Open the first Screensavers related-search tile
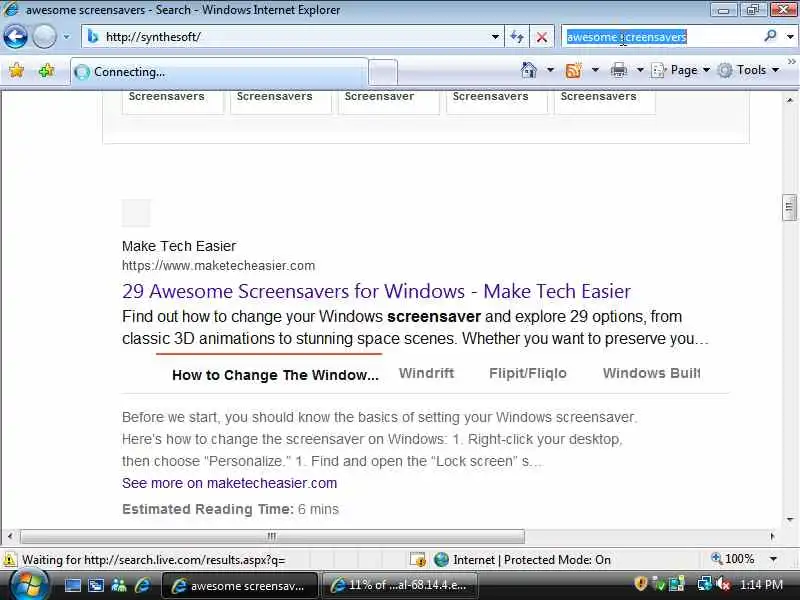This screenshot has width=800, height=600. tap(172, 102)
